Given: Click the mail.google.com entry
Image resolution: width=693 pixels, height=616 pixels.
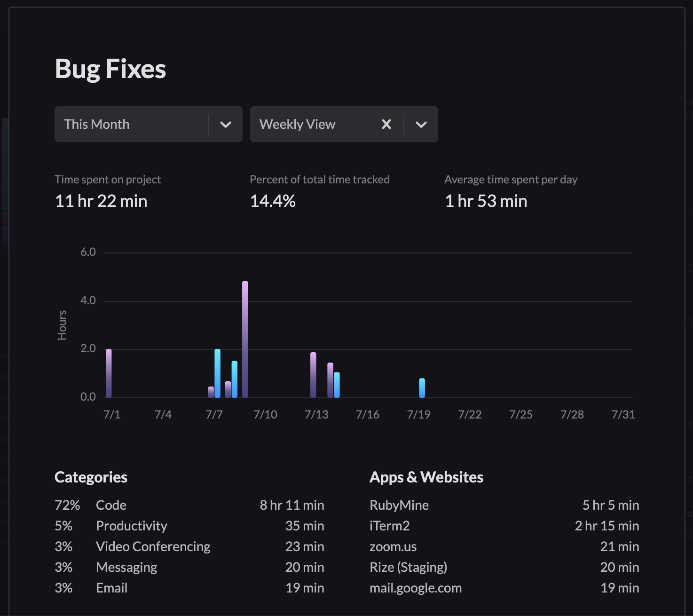Looking at the screenshot, I should coord(415,588).
